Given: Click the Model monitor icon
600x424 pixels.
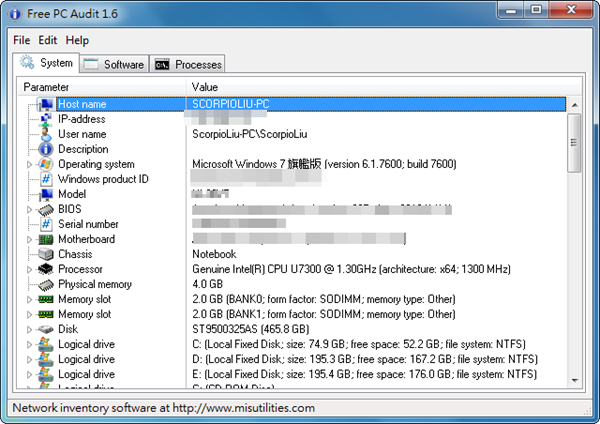Looking at the screenshot, I should (x=46, y=194).
